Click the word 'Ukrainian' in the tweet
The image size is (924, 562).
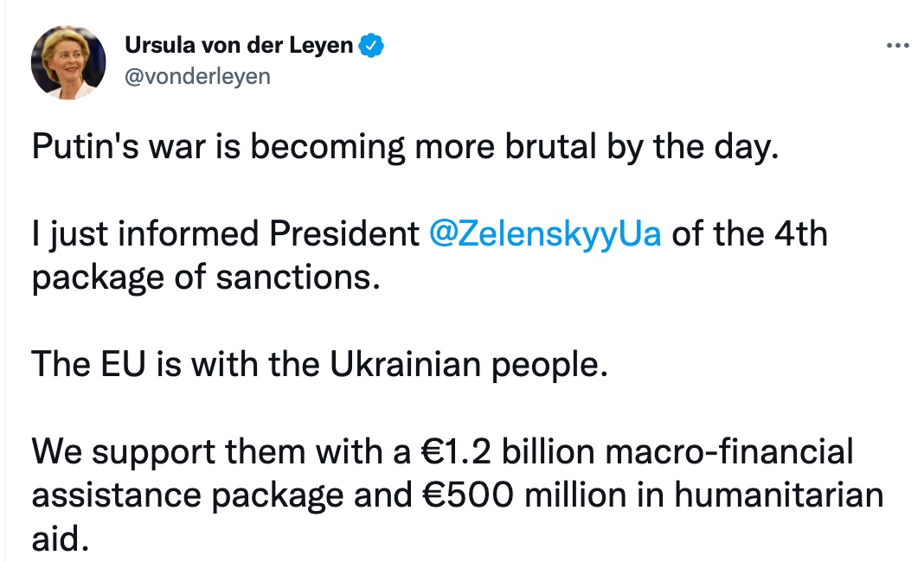pyautogui.click(x=406, y=365)
